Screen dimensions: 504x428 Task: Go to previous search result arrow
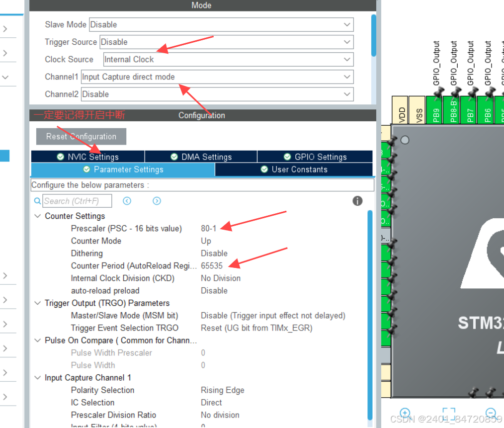click(127, 201)
